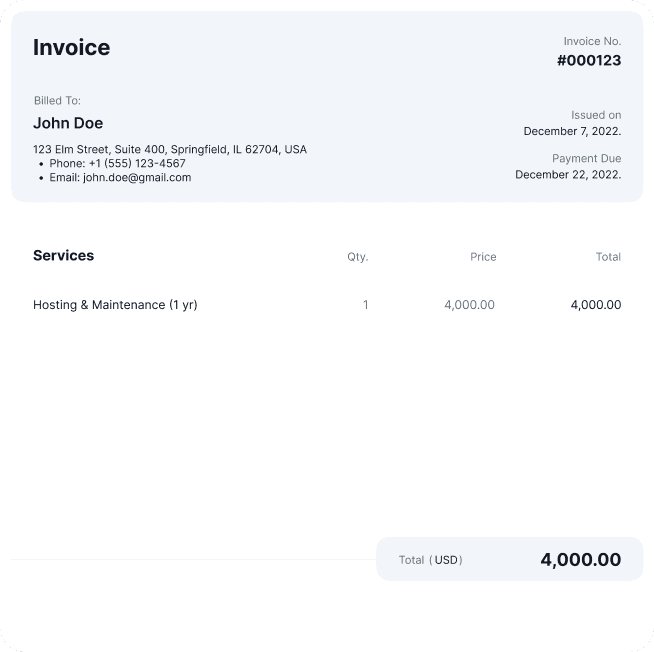Image resolution: width=654 pixels, height=652 pixels.
Task: Select the due date December 22, 2022
Action: [568, 175]
